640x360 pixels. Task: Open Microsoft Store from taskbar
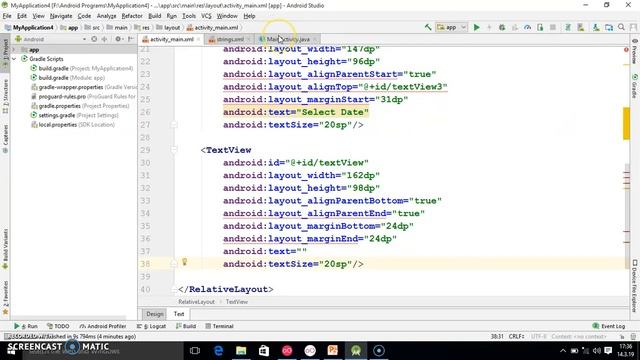pos(264,351)
